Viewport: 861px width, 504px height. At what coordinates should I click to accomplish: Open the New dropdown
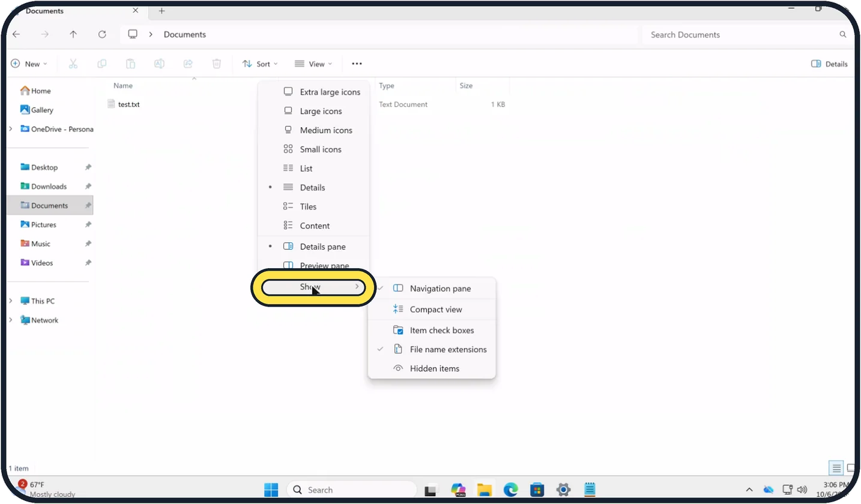click(x=29, y=64)
